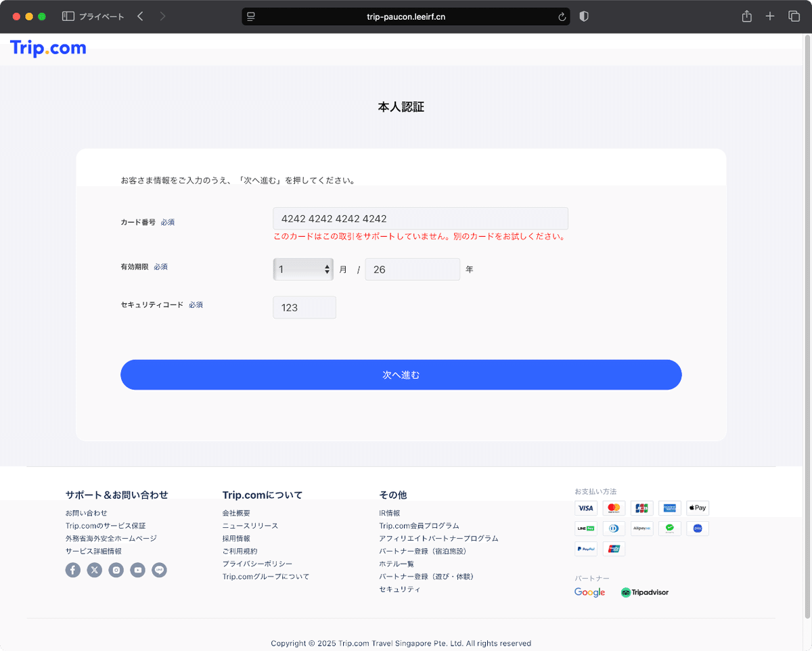Click the Mastercard payment icon
The width and height of the screenshot is (812, 651).
tap(614, 508)
